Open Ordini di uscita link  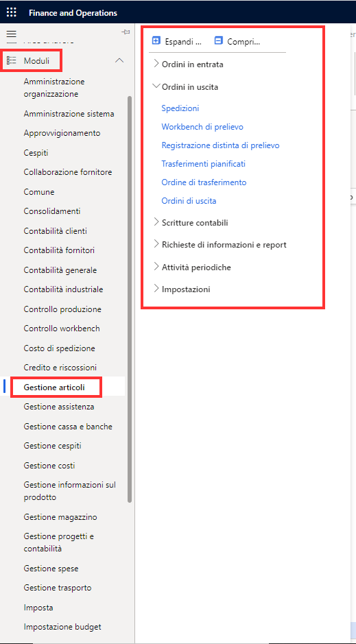coord(189,201)
